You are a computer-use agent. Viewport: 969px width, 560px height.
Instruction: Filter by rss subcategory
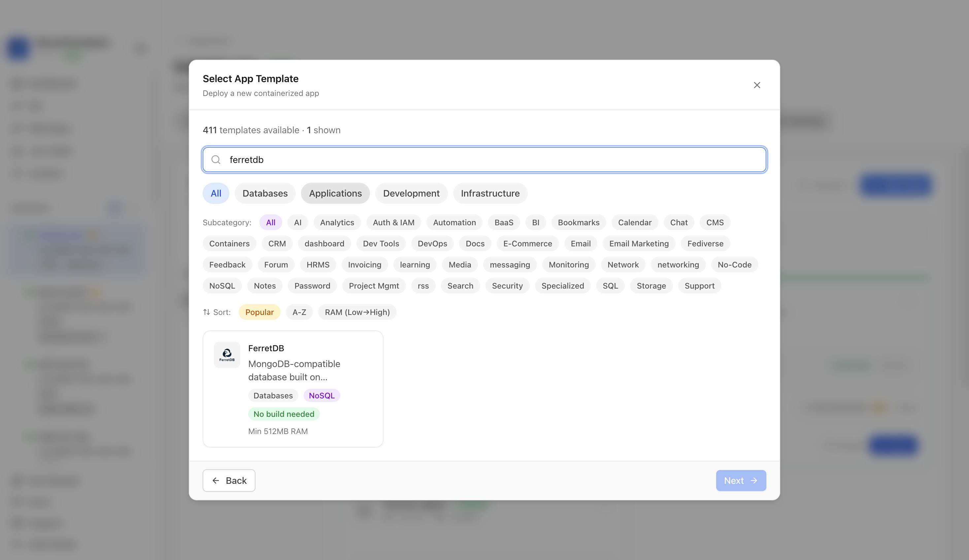423,286
